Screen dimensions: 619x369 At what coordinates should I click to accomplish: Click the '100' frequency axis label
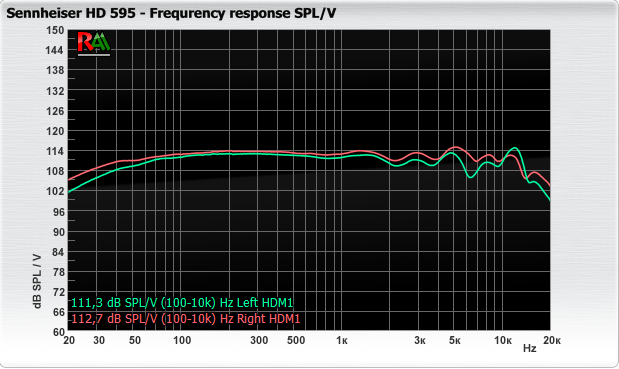(x=182, y=340)
